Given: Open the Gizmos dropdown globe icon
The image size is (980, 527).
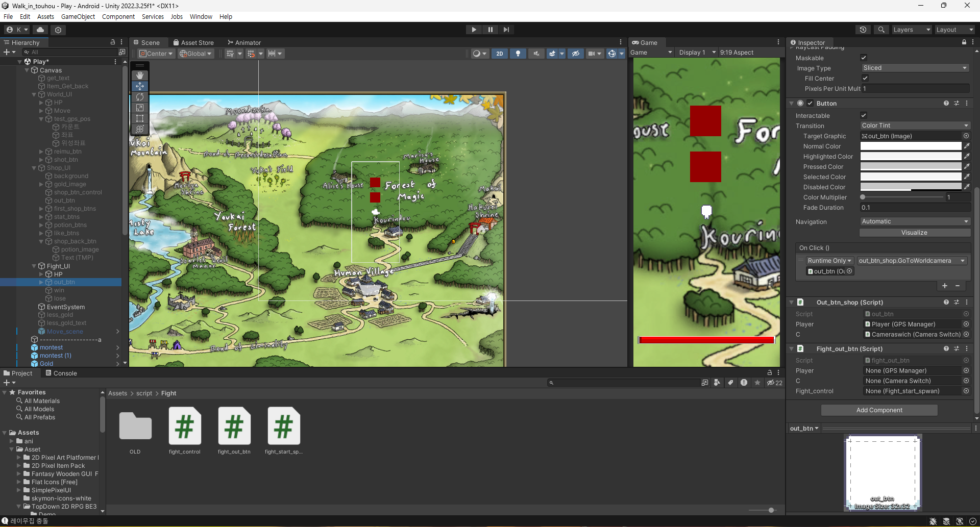Looking at the screenshot, I should point(612,54).
